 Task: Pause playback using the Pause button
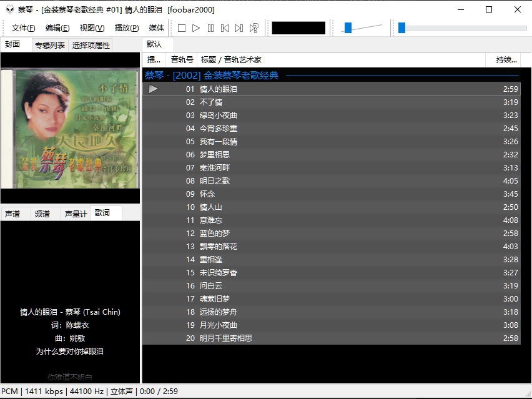[210, 28]
